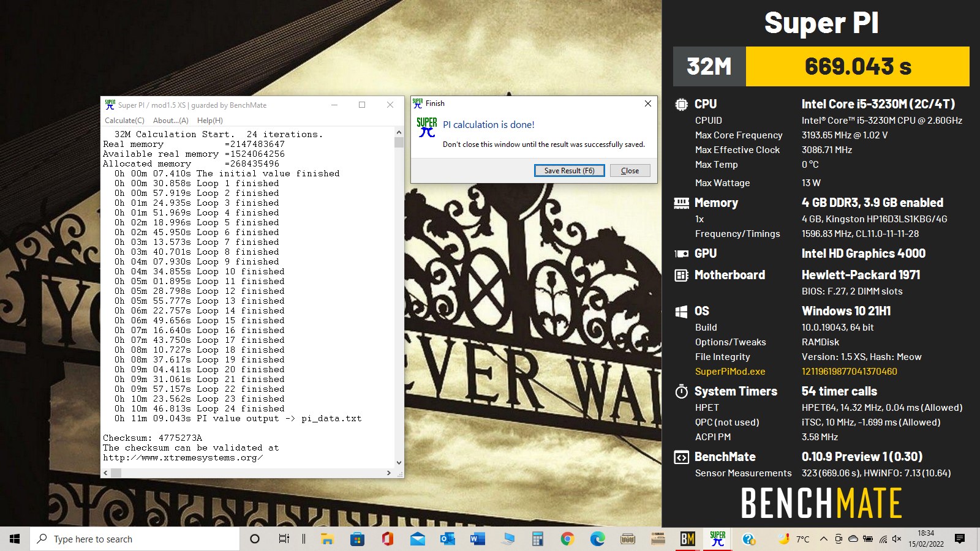Image resolution: width=980 pixels, height=551 pixels.
Task: Click Intel Core i5-3230M CPU name
Action: click(x=878, y=105)
